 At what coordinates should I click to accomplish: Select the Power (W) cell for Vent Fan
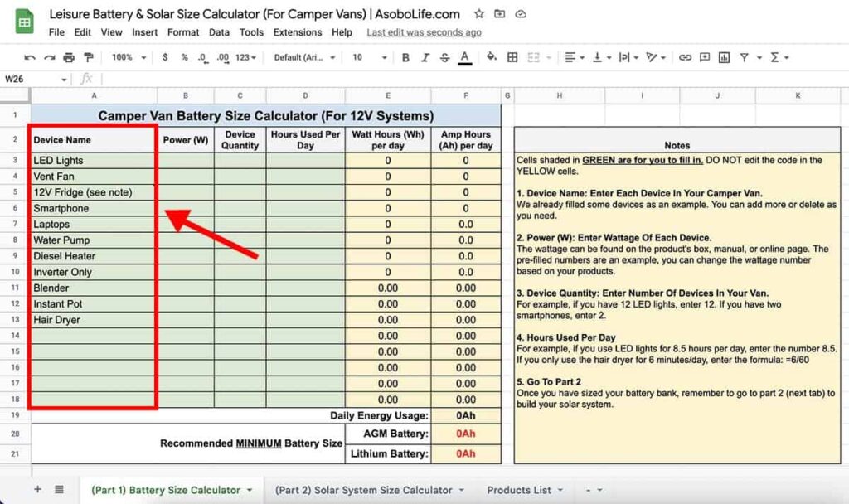click(x=186, y=177)
